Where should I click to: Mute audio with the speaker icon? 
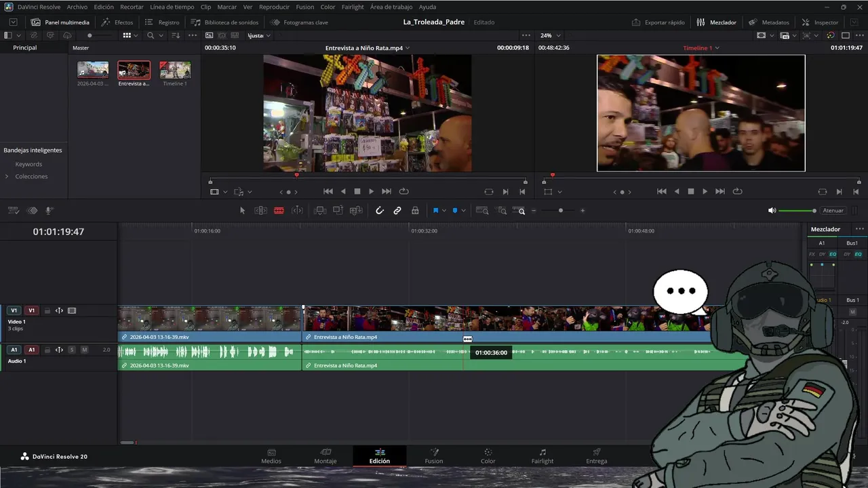pos(772,211)
